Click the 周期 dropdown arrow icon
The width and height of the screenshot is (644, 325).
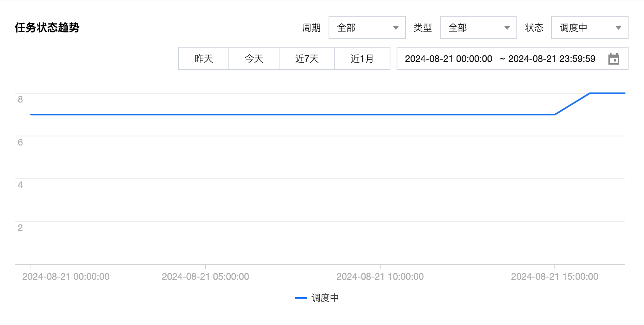click(395, 28)
